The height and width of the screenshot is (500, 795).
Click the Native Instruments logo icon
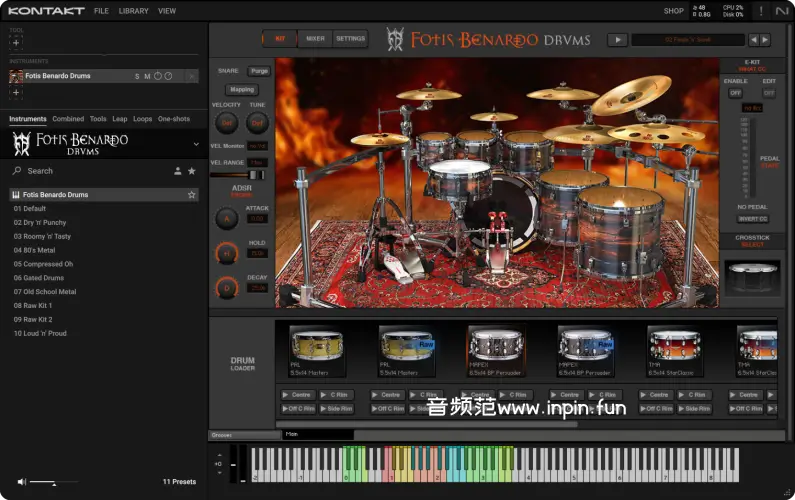782,11
